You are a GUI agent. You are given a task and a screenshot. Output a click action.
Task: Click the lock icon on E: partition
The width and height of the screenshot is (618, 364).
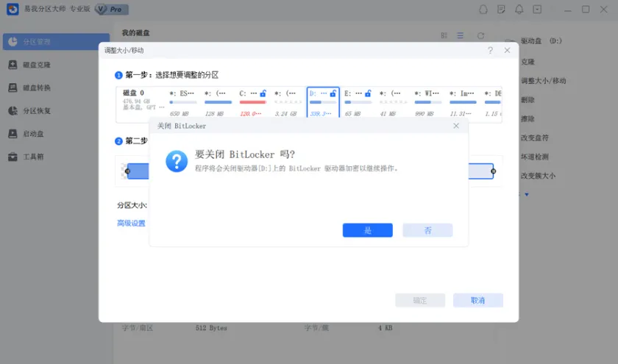[368, 93]
